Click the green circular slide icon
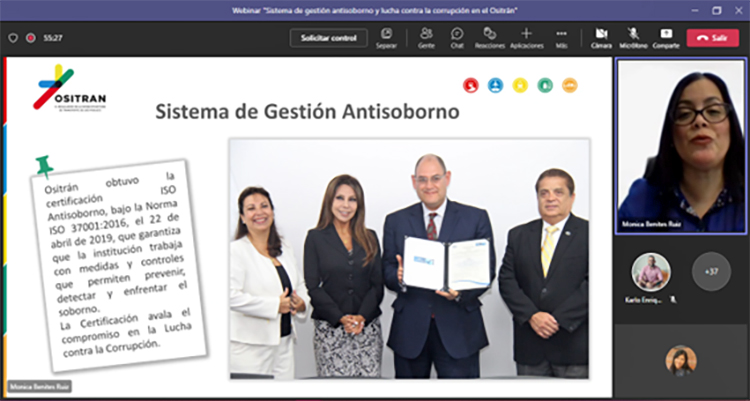 pos(545,86)
